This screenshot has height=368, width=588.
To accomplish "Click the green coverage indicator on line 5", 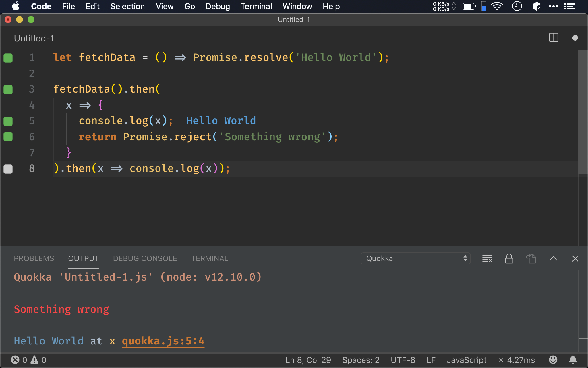I will 8,121.
